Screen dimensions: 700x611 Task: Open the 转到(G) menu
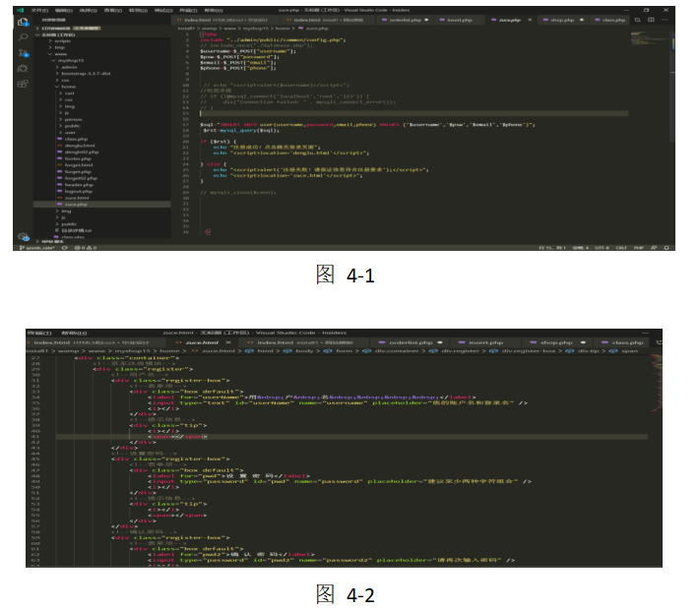click(x=138, y=10)
